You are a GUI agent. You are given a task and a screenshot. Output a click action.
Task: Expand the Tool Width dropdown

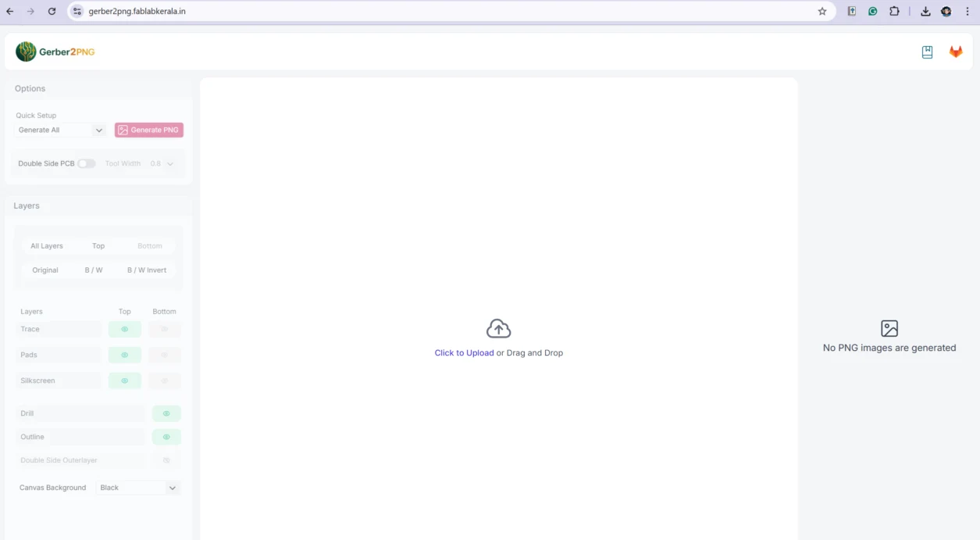pyautogui.click(x=162, y=163)
